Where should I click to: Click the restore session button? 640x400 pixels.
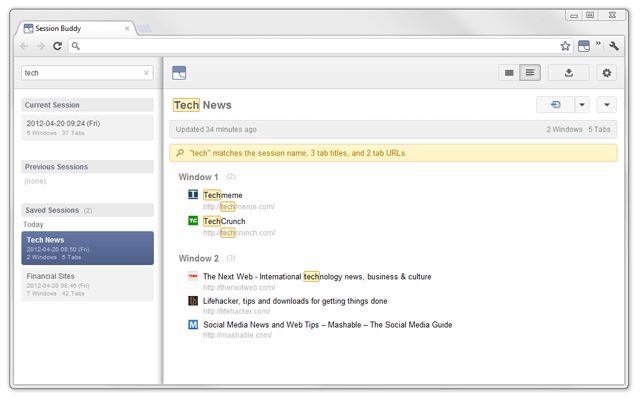pyautogui.click(x=556, y=105)
